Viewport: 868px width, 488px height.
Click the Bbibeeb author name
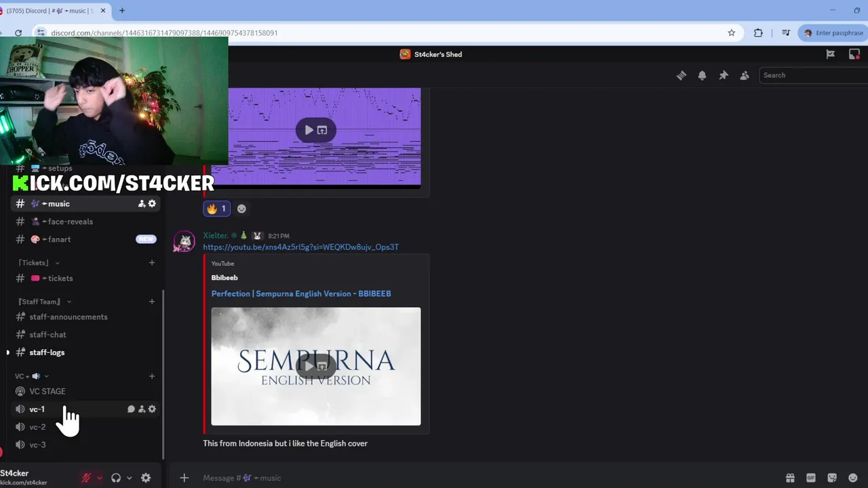224,277
